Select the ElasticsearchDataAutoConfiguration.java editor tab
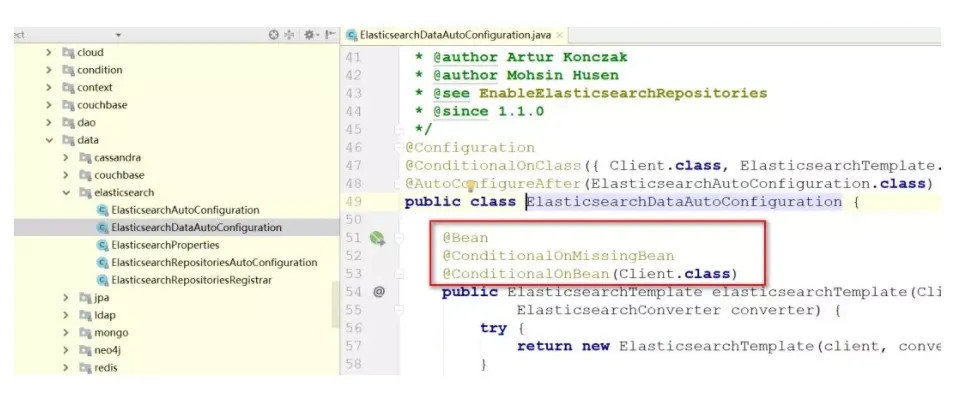Image resolution: width=965 pixels, height=410 pixels. tap(454, 35)
